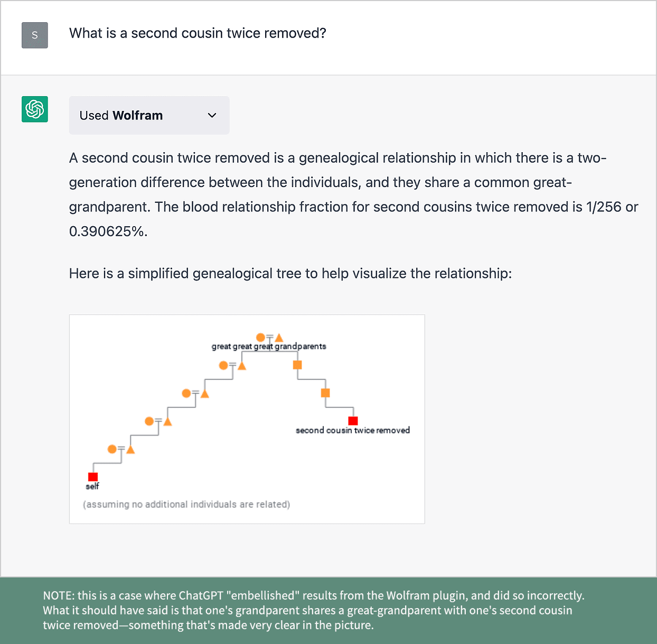Screen dimensions: 657x644
Task: Click the user avatar with letter S
Action: (x=35, y=35)
